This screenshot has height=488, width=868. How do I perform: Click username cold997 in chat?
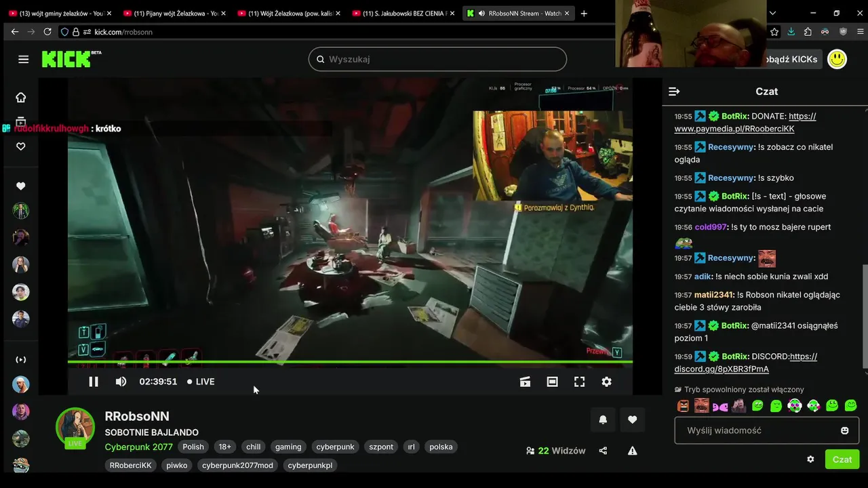click(x=710, y=227)
